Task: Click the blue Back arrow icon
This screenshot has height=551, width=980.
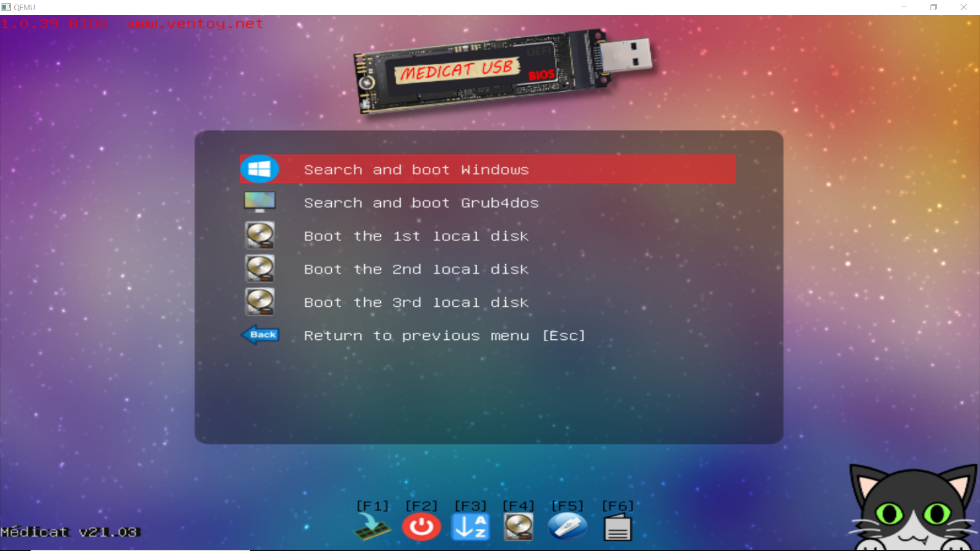Action: (x=260, y=335)
